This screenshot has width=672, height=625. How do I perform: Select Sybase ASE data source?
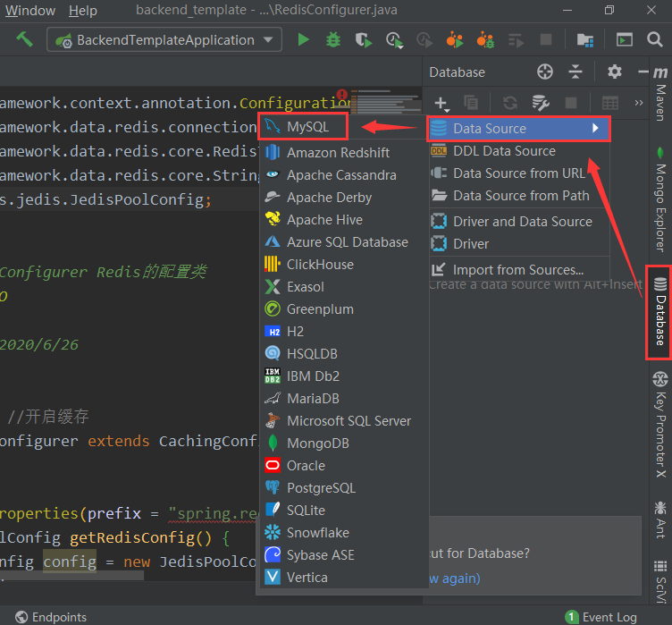tap(344, 554)
